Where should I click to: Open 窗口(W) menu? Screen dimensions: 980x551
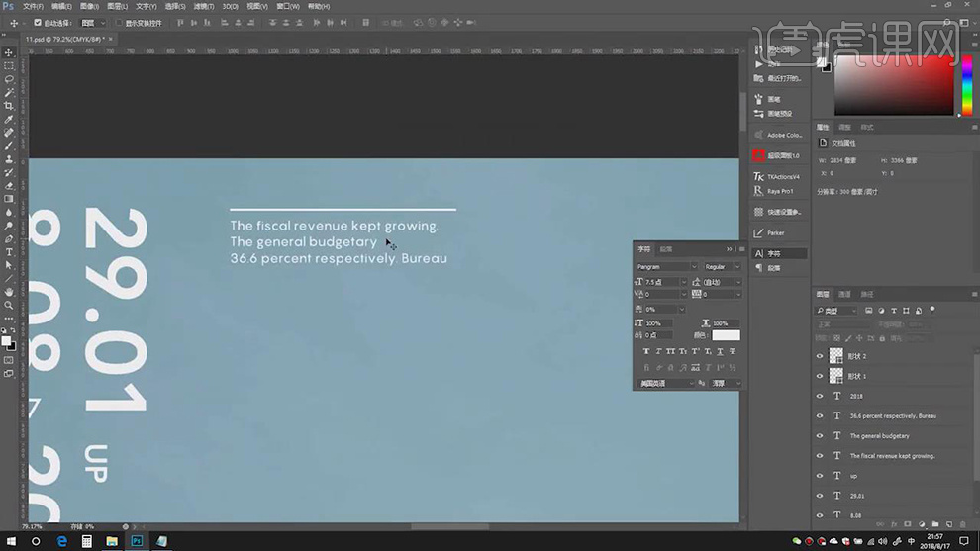287,6
